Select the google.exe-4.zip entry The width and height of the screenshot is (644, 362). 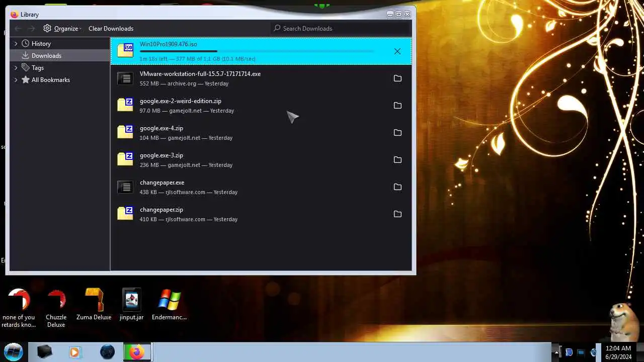[x=261, y=133]
